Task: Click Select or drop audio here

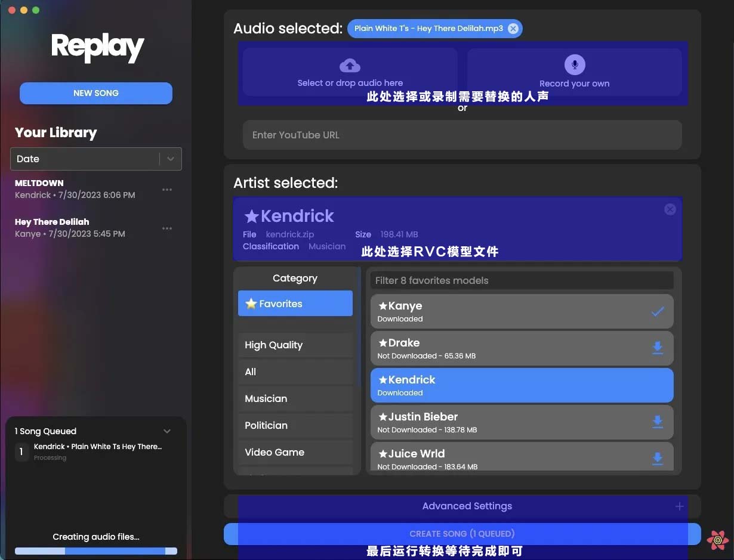Action: (x=350, y=72)
